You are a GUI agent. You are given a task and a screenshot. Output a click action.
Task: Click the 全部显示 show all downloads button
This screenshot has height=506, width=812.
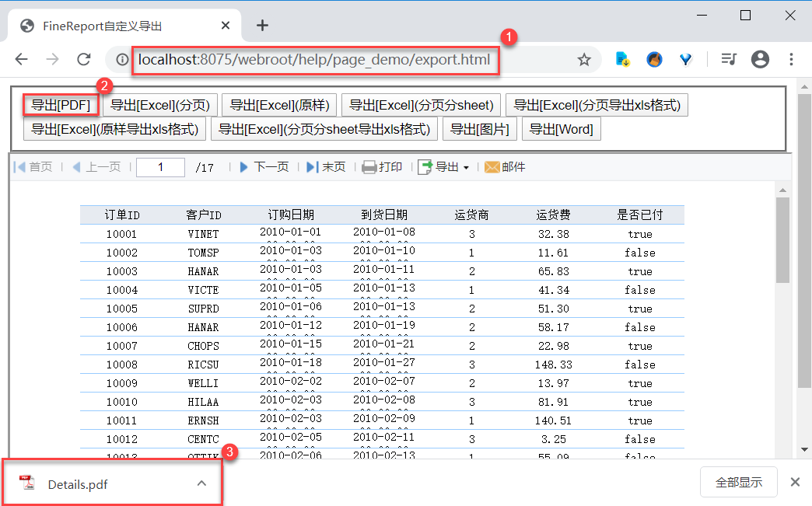pos(738,482)
